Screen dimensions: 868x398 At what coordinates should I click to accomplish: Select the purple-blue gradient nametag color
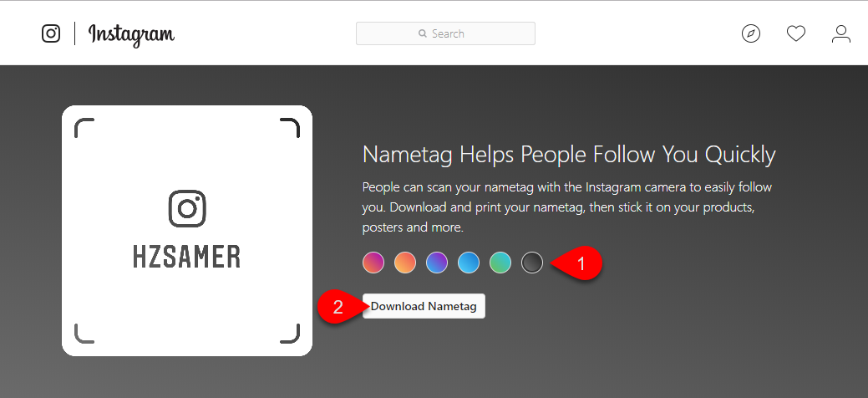437,263
